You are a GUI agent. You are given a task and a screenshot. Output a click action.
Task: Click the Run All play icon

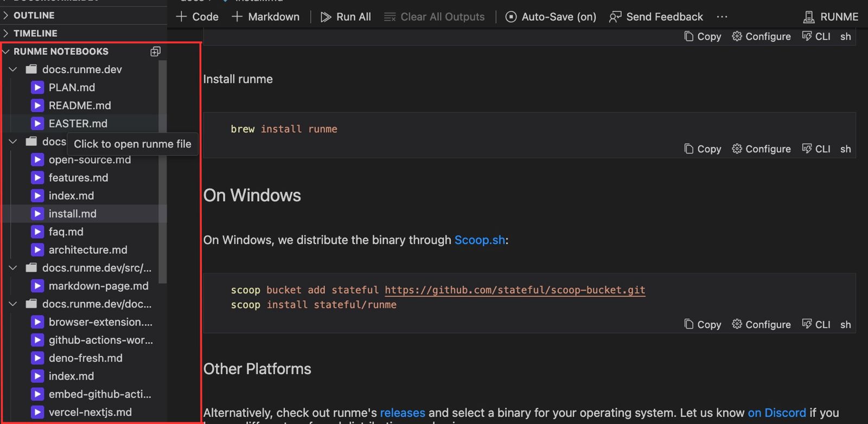pos(325,17)
